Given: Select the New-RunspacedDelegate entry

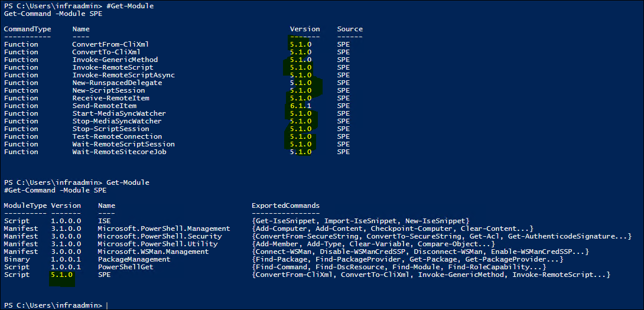Looking at the screenshot, I should (x=117, y=83).
